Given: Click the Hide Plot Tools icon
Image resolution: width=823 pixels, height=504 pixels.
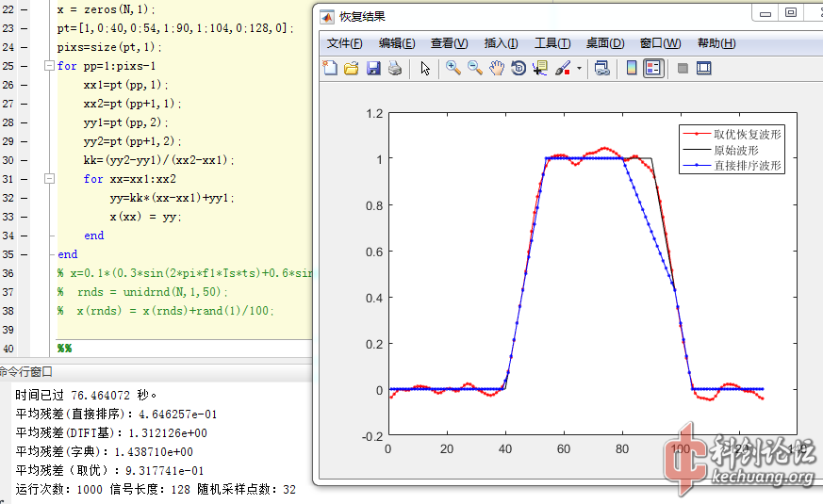Looking at the screenshot, I should [x=683, y=68].
